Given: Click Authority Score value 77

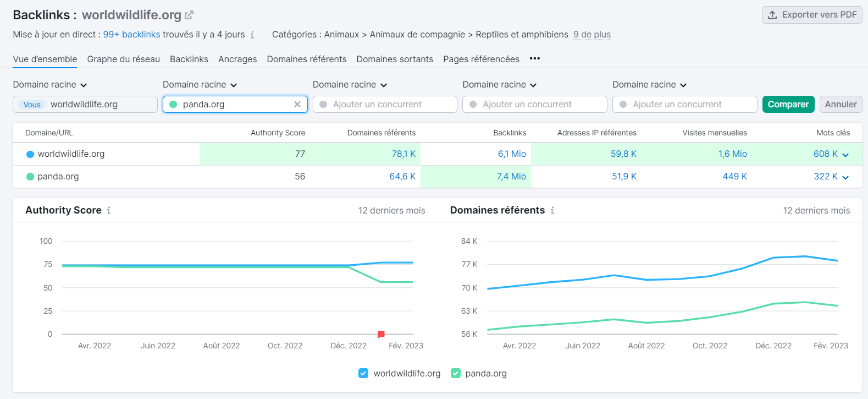Looking at the screenshot, I should [300, 154].
